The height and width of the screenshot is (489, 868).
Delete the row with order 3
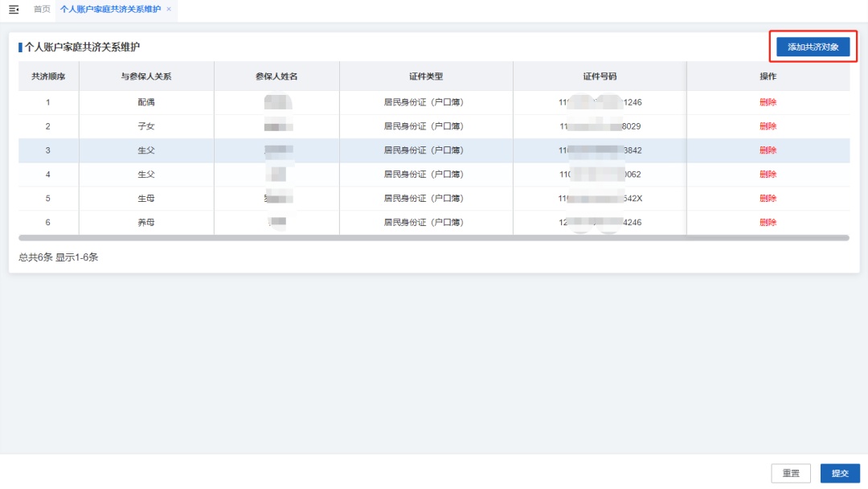(768, 150)
